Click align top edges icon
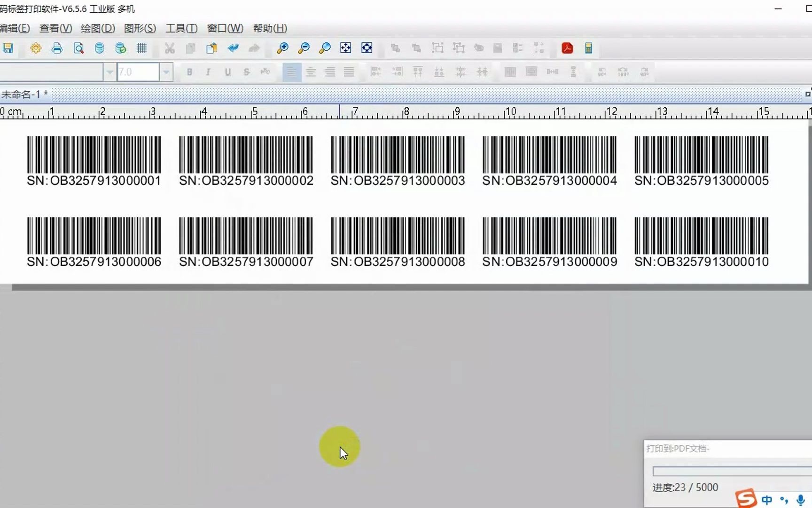This screenshot has width=812, height=508. 418,72
